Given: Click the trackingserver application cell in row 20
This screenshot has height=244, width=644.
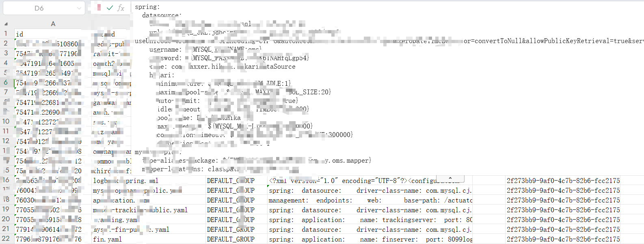Looking at the screenshot, I should tap(370, 220).
